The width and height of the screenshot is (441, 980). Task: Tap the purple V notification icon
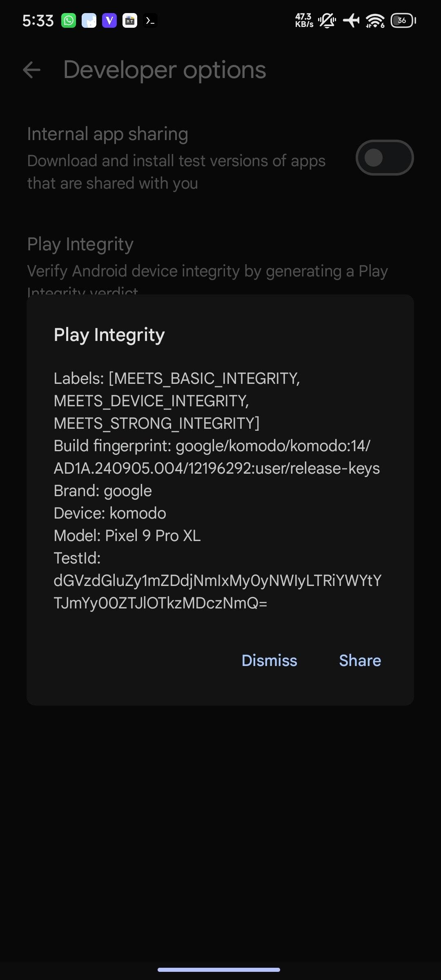pyautogui.click(x=109, y=20)
